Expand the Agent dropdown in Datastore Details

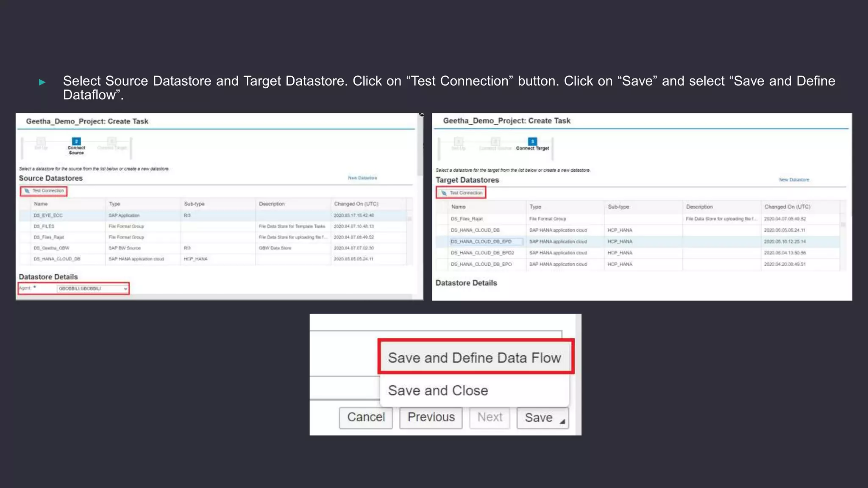click(x=125, y=289)
